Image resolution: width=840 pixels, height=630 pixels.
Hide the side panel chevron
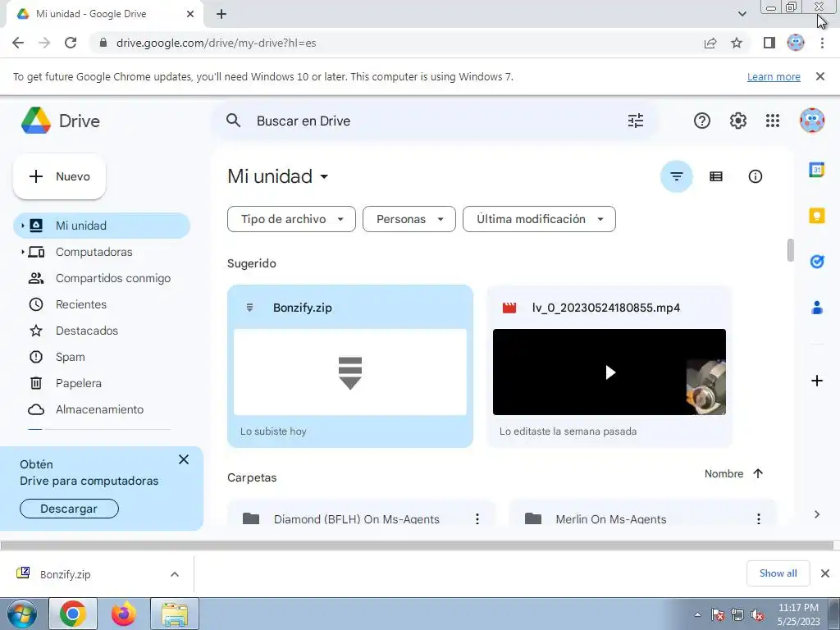[x=816, y=514]
